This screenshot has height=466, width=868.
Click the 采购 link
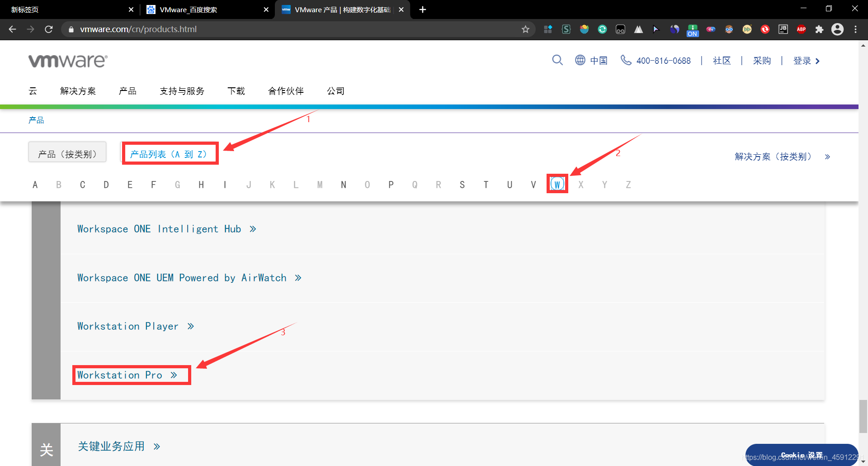(762, 61)
